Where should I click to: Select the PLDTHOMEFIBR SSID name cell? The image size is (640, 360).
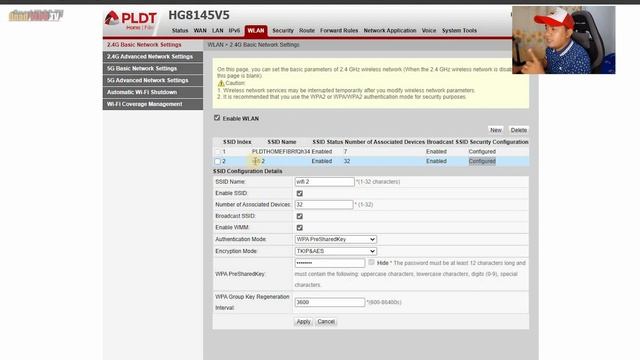[281, 151]
